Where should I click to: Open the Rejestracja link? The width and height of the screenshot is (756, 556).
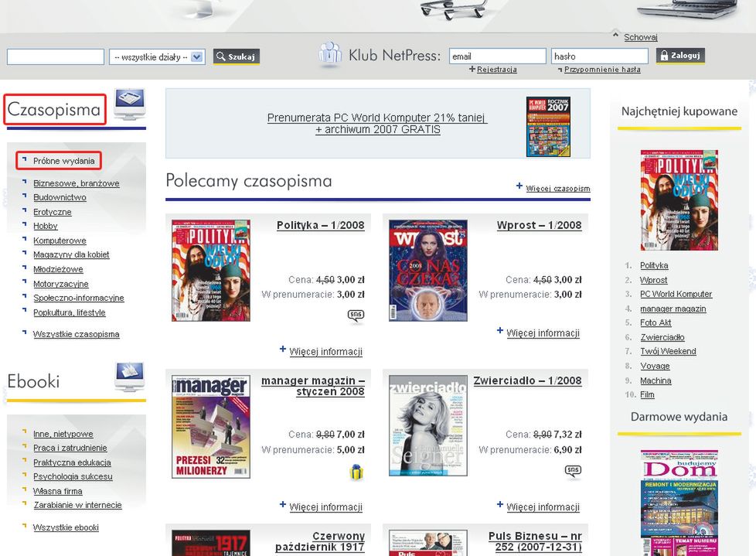[496, 70]
